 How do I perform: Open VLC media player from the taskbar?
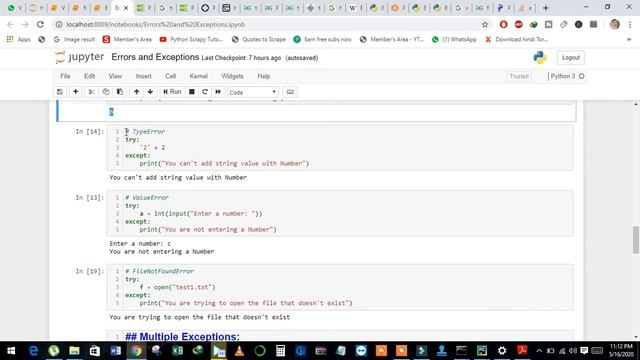pos(239,351)
